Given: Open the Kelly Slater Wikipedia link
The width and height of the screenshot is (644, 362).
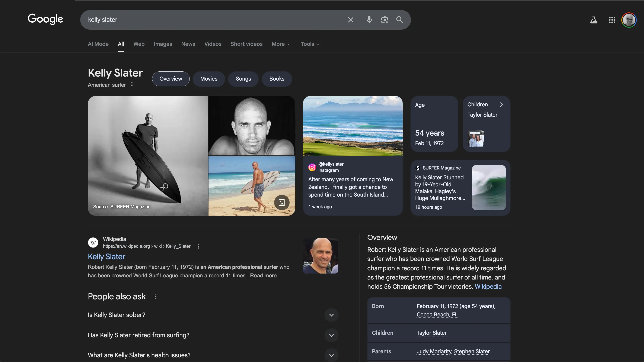Looking at the screenshot, I should (x=106, y=256).
